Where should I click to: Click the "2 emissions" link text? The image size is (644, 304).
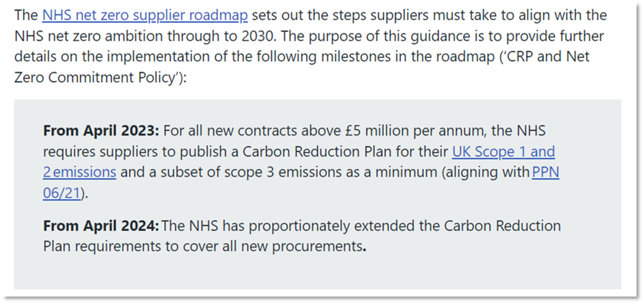pyautogui.click(x=79, y=172)
